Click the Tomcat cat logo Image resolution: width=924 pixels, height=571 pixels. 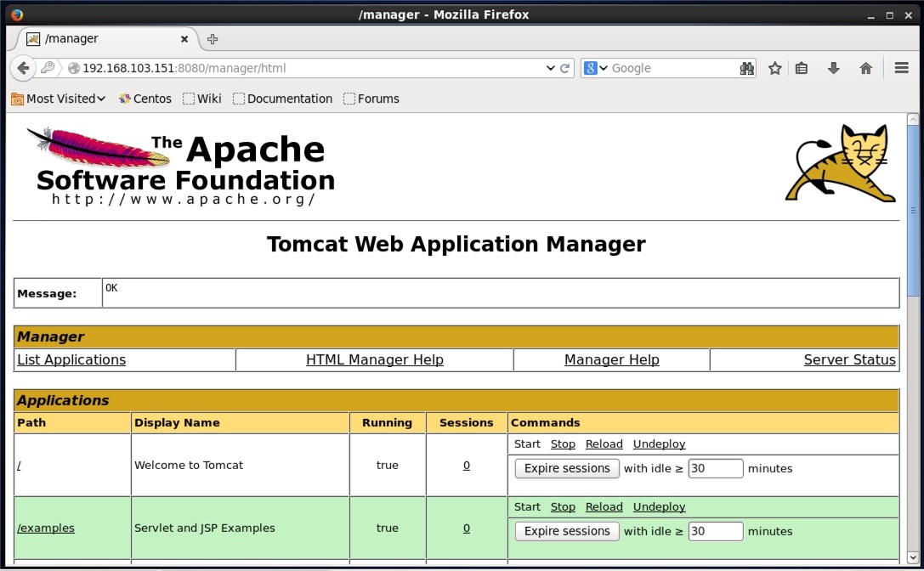click(841, 163)
